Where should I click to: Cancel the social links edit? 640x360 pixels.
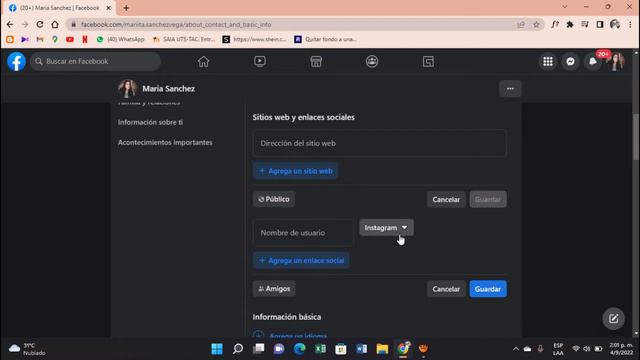446,289
